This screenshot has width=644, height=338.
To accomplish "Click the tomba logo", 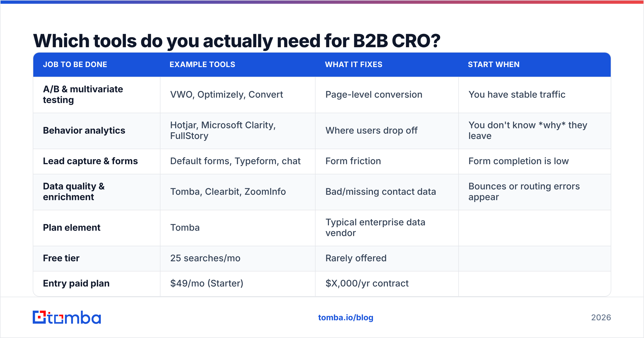I will (67, 317).
